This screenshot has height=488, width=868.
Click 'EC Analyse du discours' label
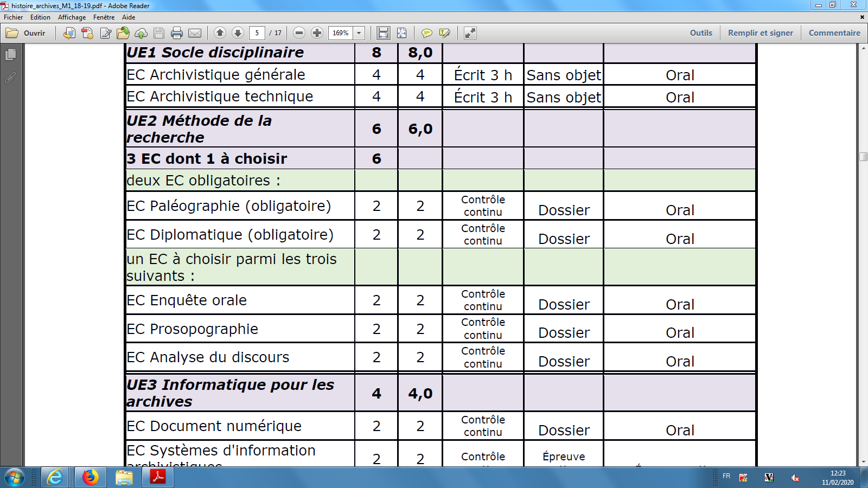pyautogui.click(x=208, y=357)
